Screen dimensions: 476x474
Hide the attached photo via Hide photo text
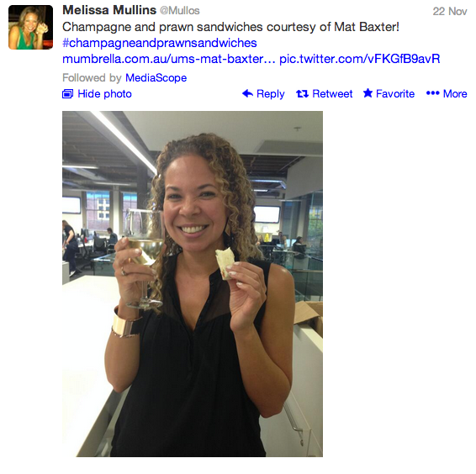(104, 94)
